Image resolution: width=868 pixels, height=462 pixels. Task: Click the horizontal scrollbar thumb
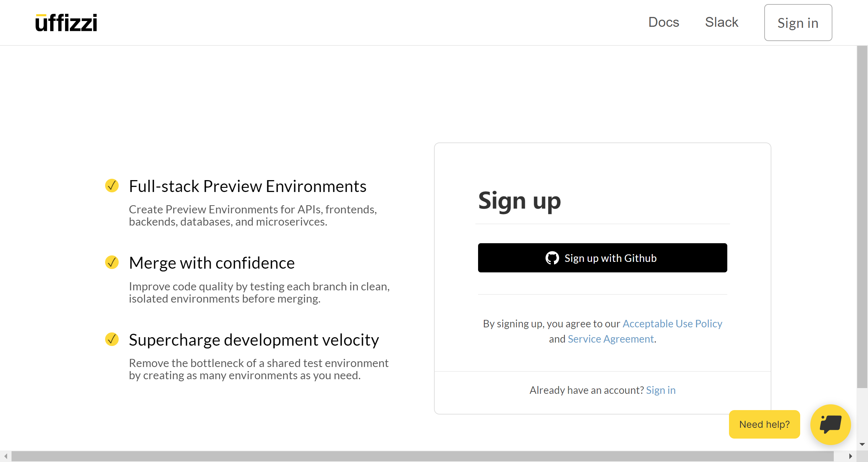(x=422, y=456)
